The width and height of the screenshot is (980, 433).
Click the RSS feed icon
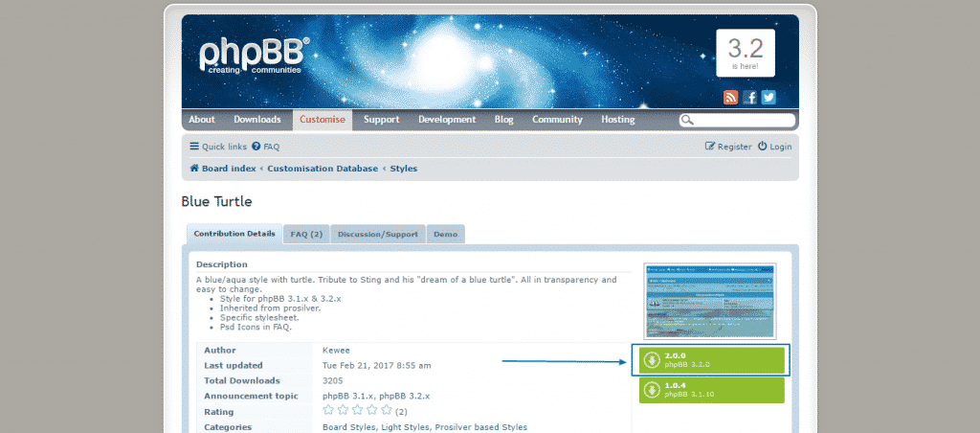(730, 97)
